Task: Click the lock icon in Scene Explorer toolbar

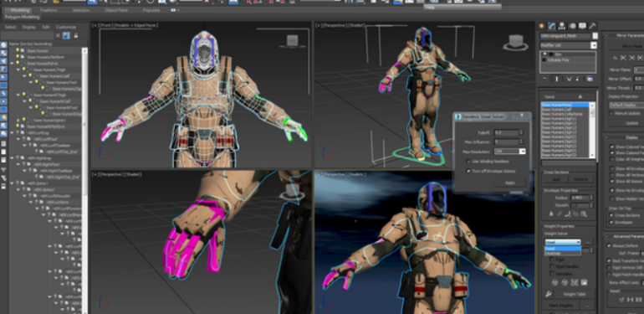Action: tap(75, 36)
